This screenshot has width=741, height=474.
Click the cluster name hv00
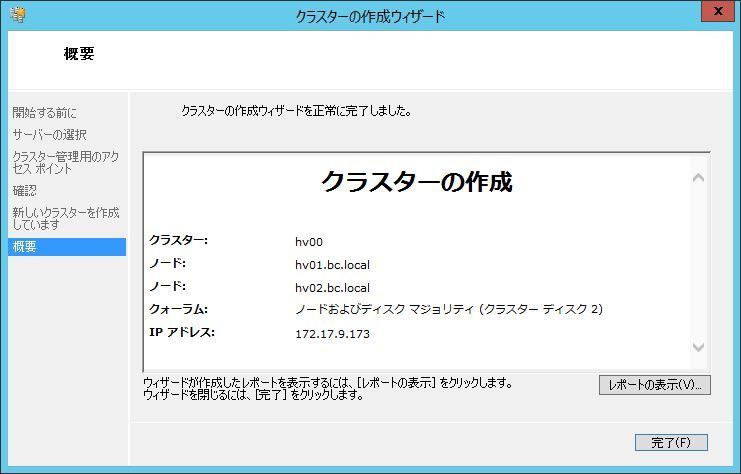(309, 242)
